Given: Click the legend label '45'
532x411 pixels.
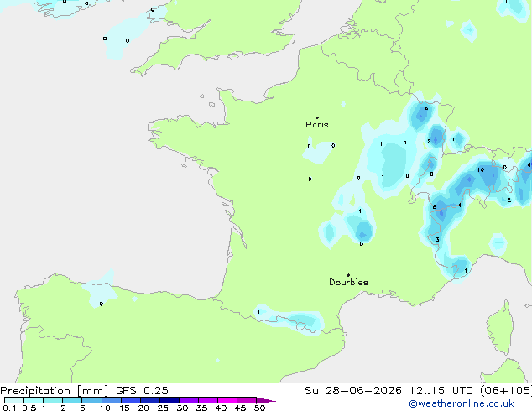Looking at the screenshot, I should 240,408.
